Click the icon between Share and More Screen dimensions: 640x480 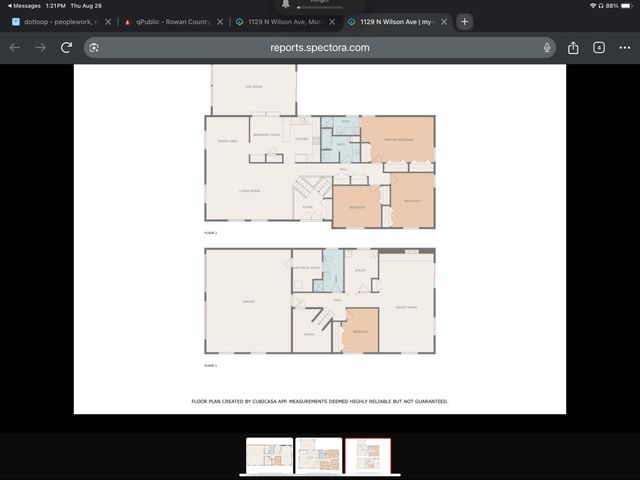[x=598, y=47]
